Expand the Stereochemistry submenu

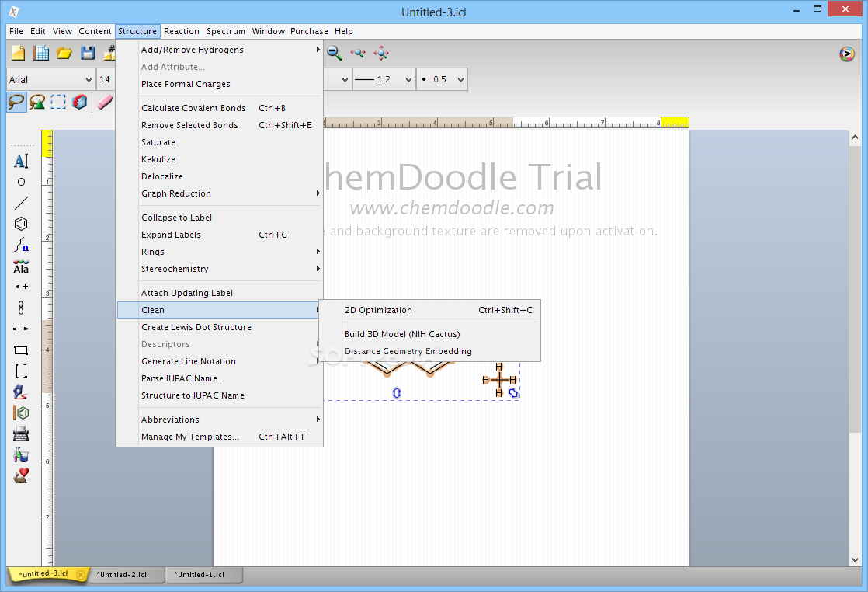tap(220, 269)
